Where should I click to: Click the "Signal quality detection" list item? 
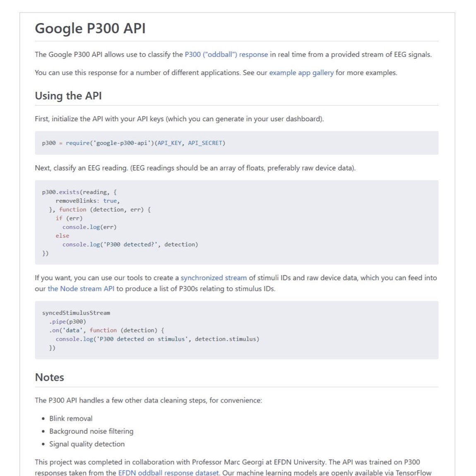[87, 444]
